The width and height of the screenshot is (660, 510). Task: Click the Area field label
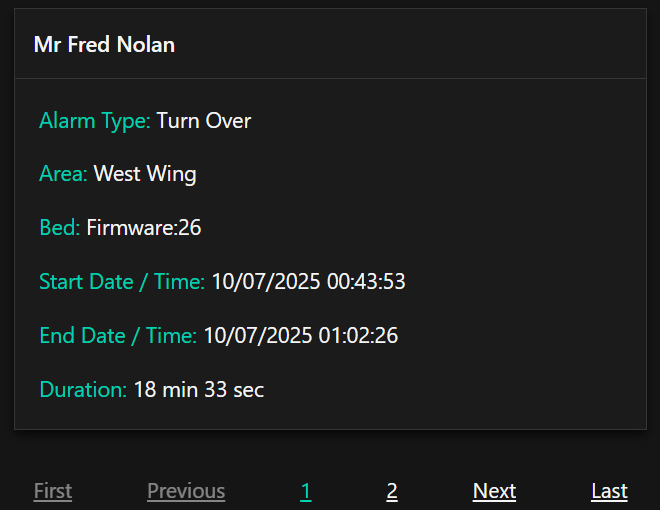(x=63, y=174)
